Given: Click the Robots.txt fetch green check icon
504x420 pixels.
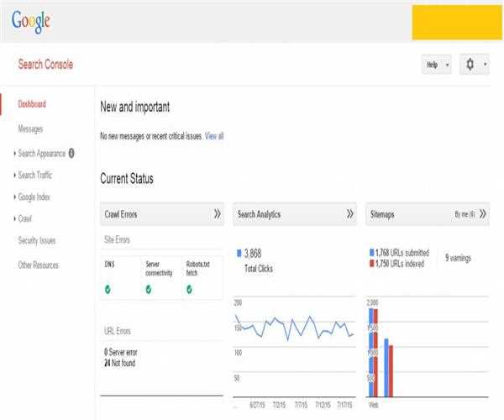Looking at the screenshot, I should (190, 289).
